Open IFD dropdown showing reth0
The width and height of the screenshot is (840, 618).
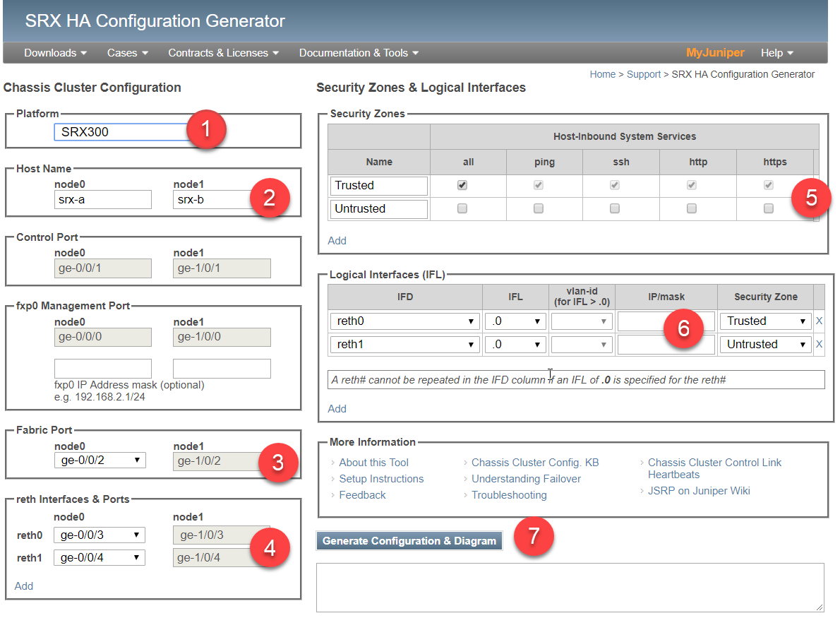[404, 321]
